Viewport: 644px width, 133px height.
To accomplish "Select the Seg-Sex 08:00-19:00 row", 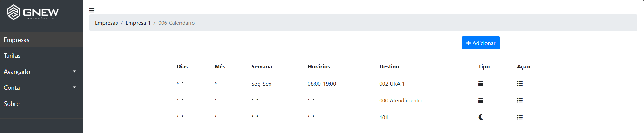I will point(363,84).
